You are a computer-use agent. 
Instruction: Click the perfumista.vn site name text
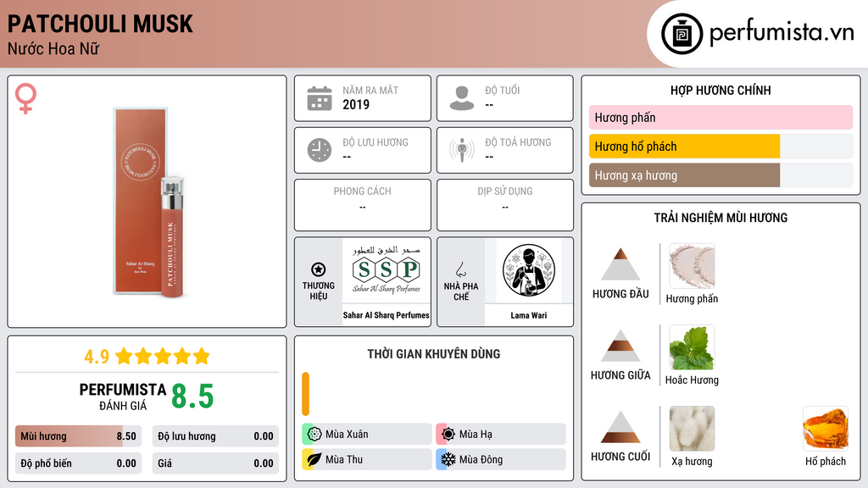(x=782, y=33)
